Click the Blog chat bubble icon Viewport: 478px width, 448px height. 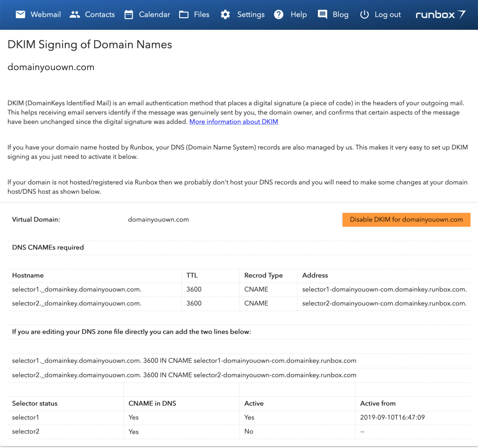pos(323,14)
